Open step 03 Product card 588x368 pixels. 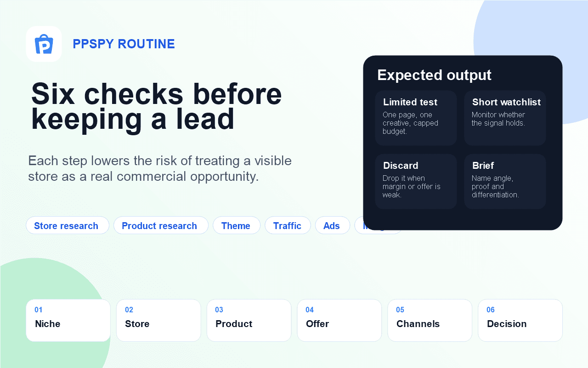point(249,320)
